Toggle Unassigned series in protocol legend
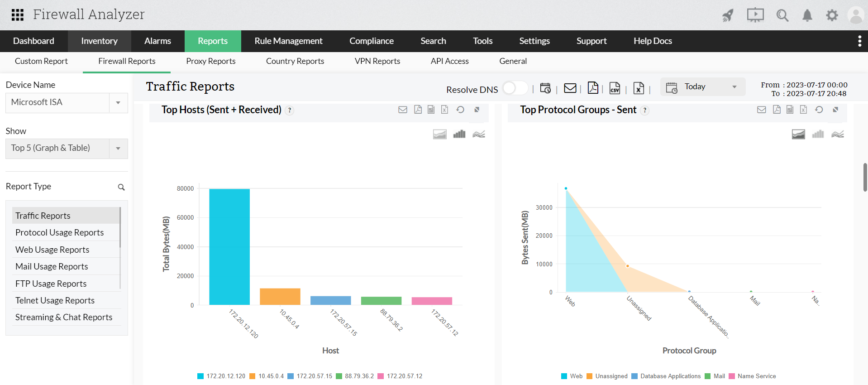The height and width of the screenshot is (385, 868). pyautogui.click(x=607, y=376)
